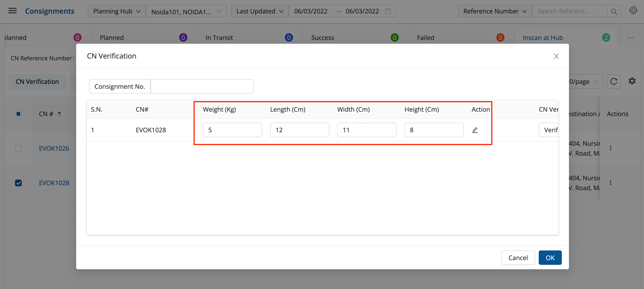The height and width of the screenshot is (289, 644).
Task: Close the CN Verification dialog
Action: [556, 56]
